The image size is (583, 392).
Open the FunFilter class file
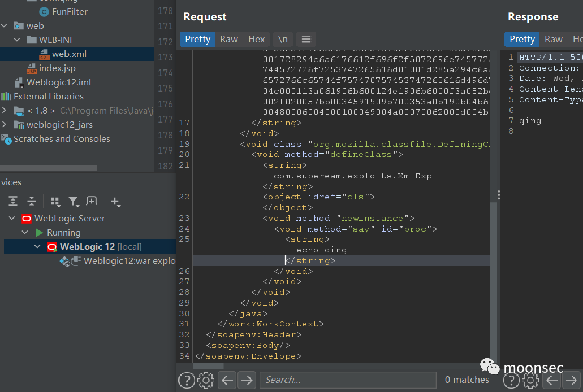(70, 12)
